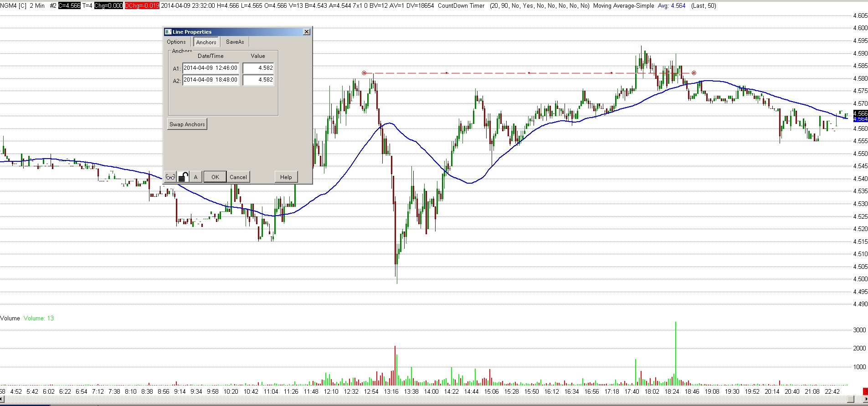Image resolution: width=868 pixels, height=406 pixels.
Task: Click the 22:42 time axis label
Action: pyautogui.click(x=832, y=391)
